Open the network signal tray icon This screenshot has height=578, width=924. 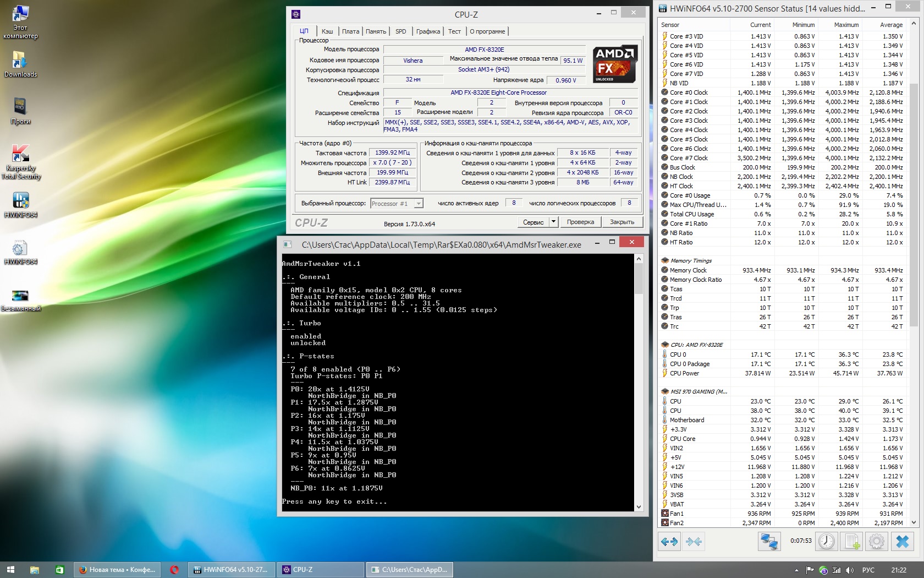point(837,570)
